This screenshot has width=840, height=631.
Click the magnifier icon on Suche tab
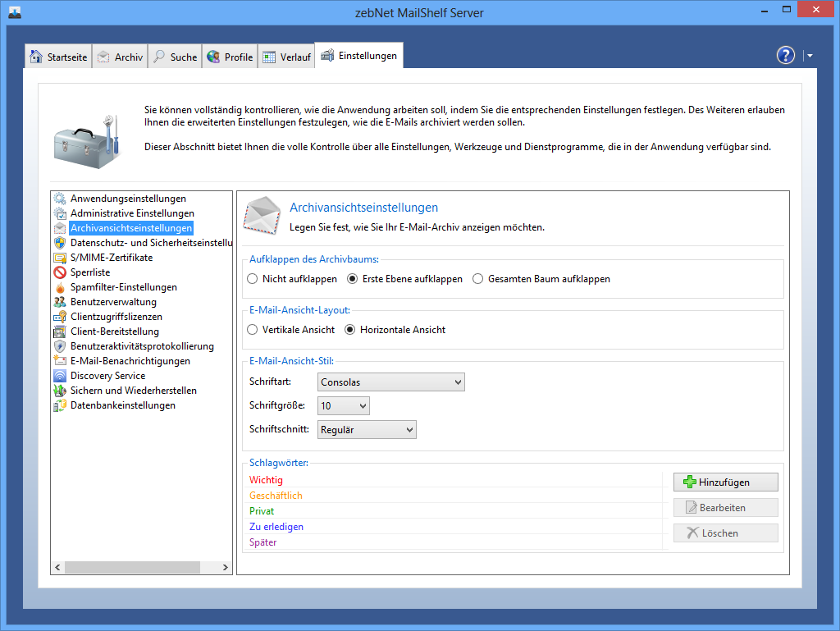click(x=159, y=57)
